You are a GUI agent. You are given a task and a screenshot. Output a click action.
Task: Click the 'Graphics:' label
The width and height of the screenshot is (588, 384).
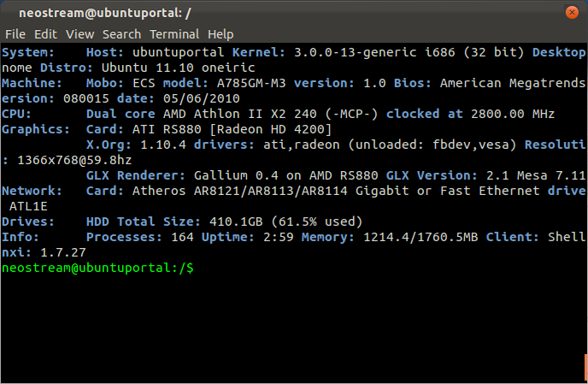[36, 129]
